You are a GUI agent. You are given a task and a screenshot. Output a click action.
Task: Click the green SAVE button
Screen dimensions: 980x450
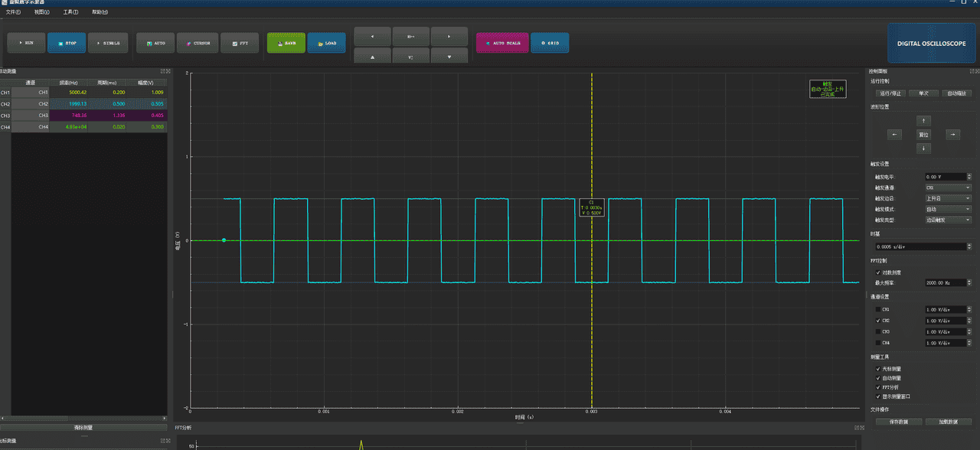click(286, 43)
